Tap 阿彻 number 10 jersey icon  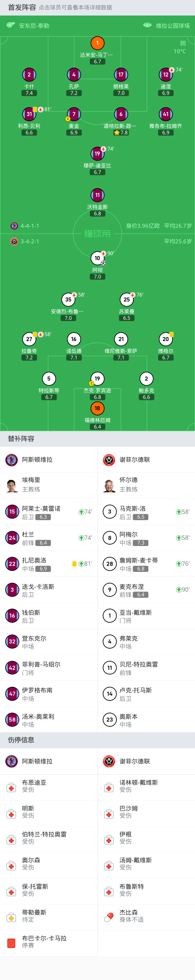coord(97,258)
